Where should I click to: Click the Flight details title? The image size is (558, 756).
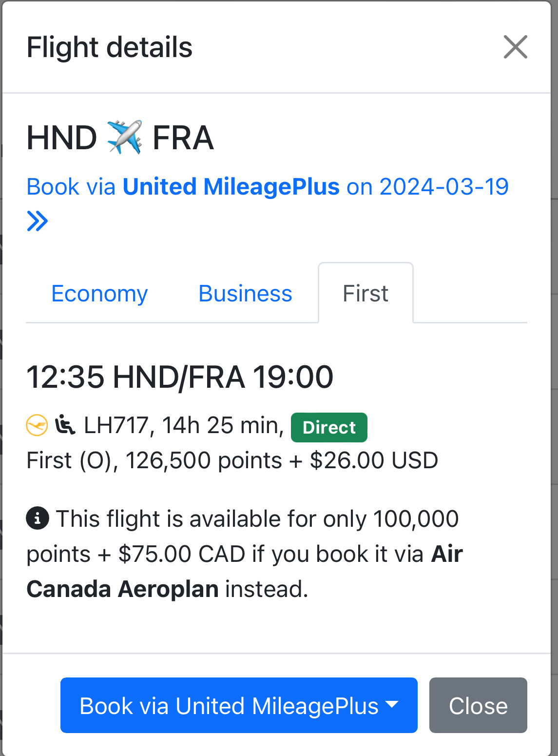point(110,47)
